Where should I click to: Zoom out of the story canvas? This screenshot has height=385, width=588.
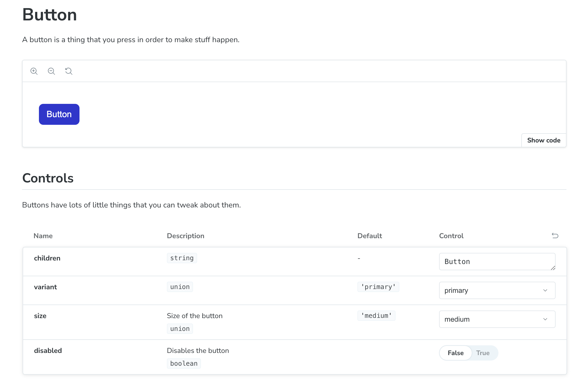51,71
